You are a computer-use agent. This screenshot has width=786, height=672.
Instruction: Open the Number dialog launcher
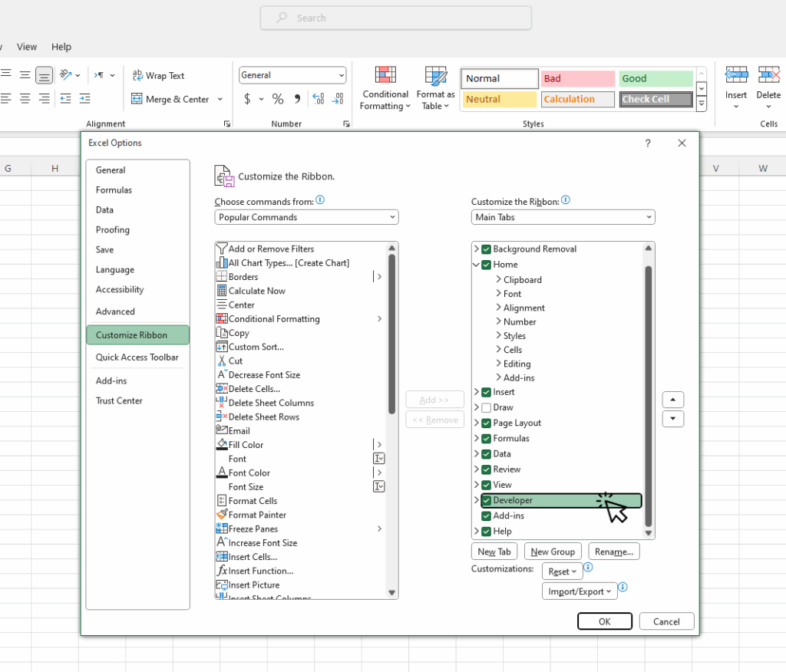[346, 124]
